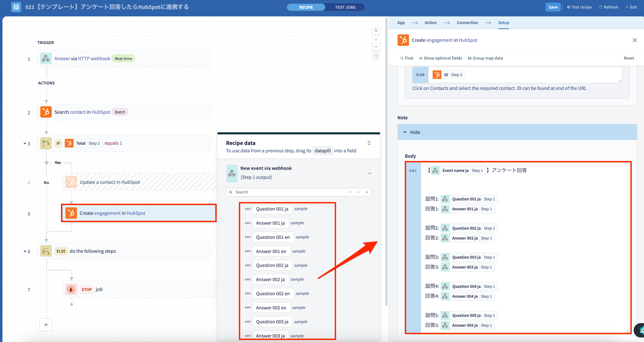Close the Create engagement setup panel
Viewport: 644px width, 342px height.
(x=635, y=40)
